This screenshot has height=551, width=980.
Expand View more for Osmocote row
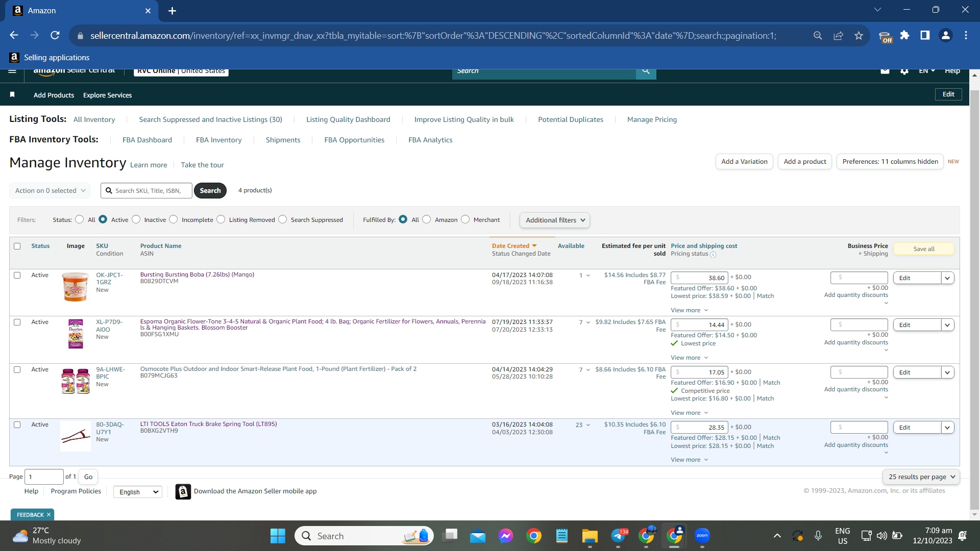(x=689, y=413)
